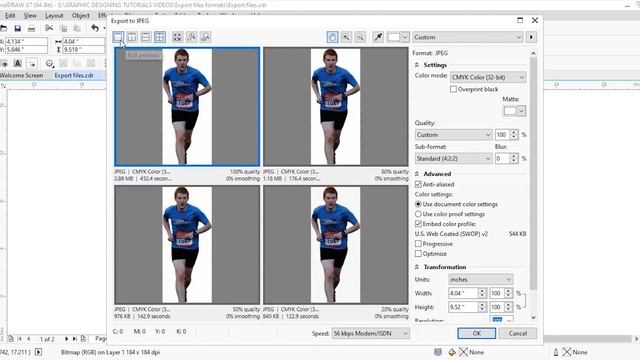
Task: Click the Cancel button
Action: click(x=518, y=333)
